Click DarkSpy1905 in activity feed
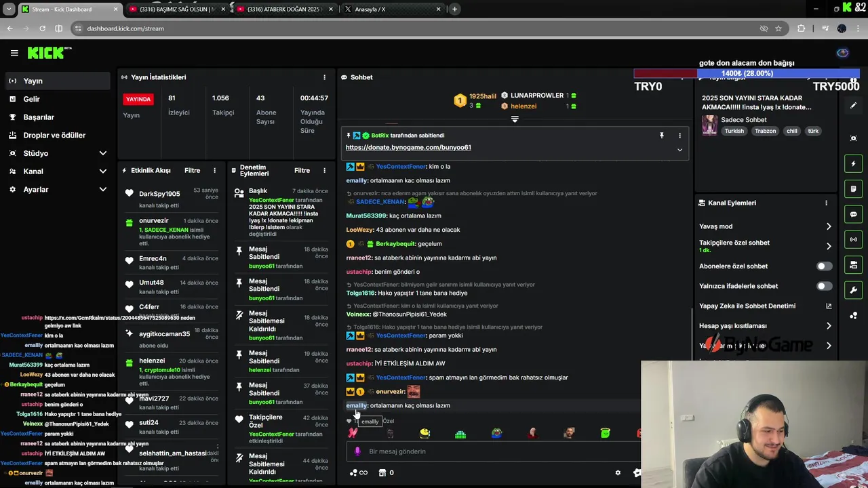 (159, 194)
